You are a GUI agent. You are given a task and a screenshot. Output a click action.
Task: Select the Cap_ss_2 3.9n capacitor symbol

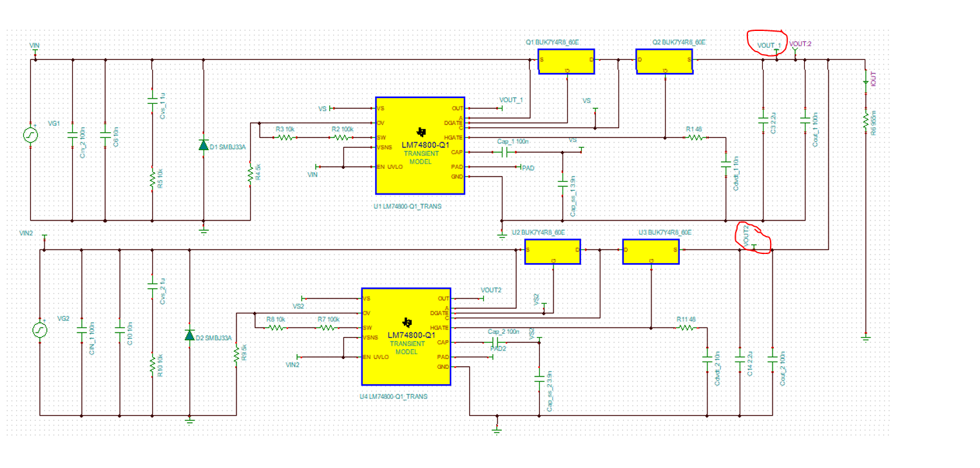539,380
